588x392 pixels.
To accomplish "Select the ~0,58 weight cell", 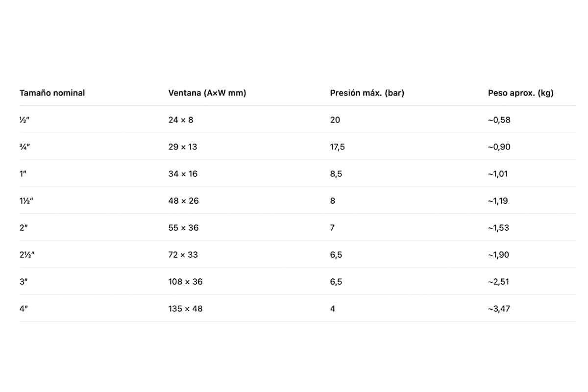I will pyautogui.click(x=499, y=120).
